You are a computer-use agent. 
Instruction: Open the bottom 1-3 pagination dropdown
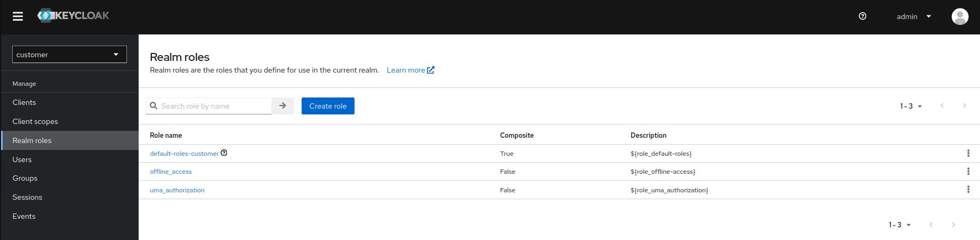coord(899,225)
